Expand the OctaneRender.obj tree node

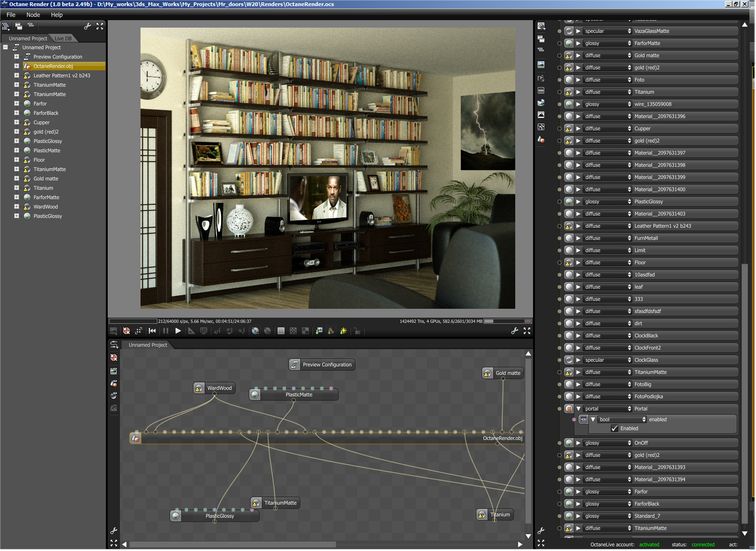[16, 66]
